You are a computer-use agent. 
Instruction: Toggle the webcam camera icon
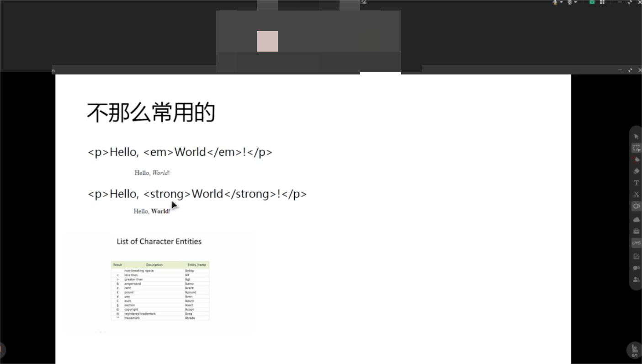570,2
